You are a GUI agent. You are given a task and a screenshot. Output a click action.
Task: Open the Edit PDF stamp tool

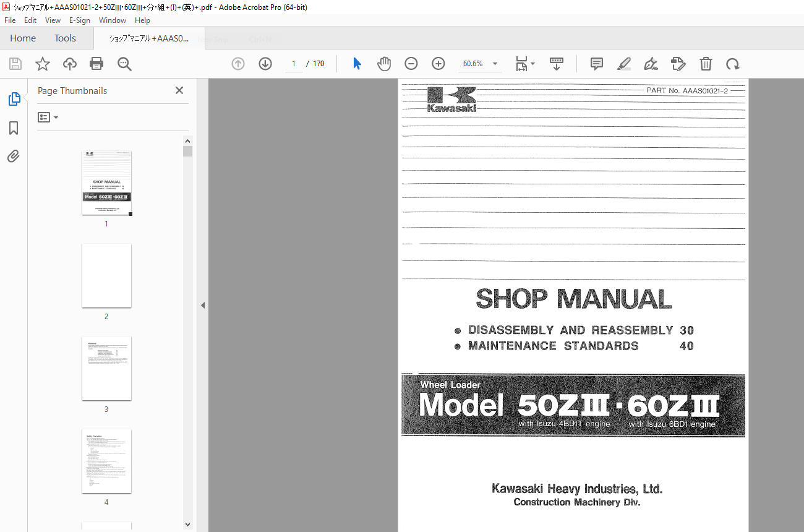(x=678, y=64)
